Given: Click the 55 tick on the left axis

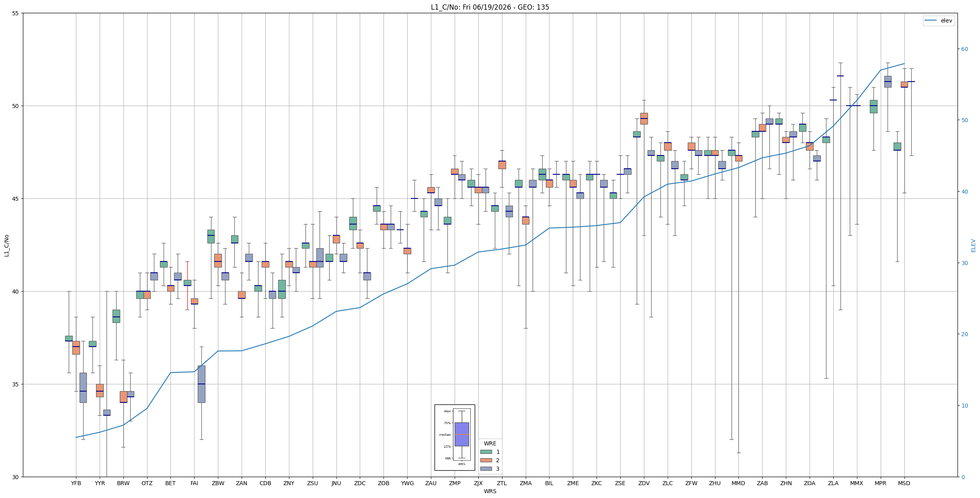Looking at the screenshot, I should pyautogui.click(x=15, y=13).
